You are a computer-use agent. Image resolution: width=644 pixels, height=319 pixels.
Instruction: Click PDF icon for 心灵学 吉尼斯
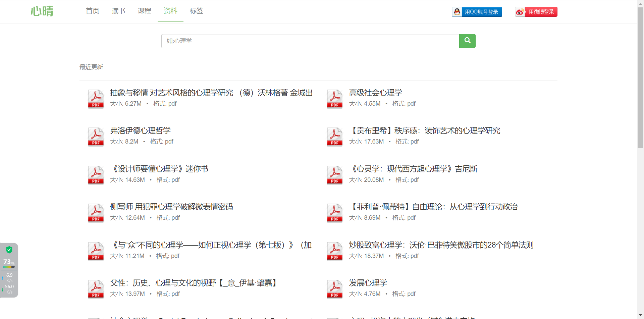(x=335, y=175)
